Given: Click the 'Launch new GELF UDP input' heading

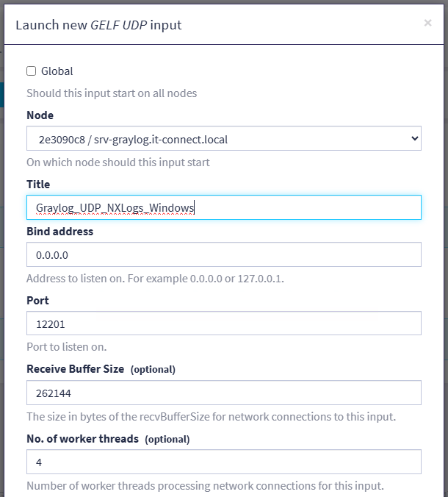Looking at the screenshot, I should (98, 25).
